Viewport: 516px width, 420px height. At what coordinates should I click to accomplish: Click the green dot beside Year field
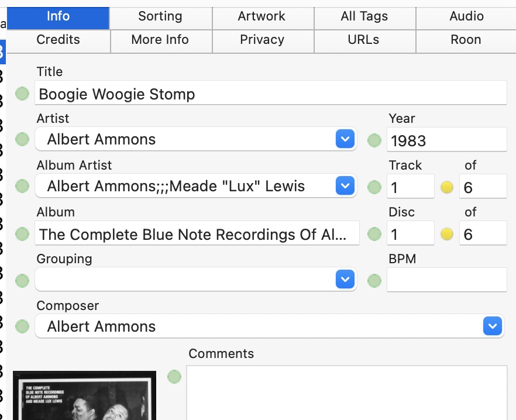(x=374, y=140)
